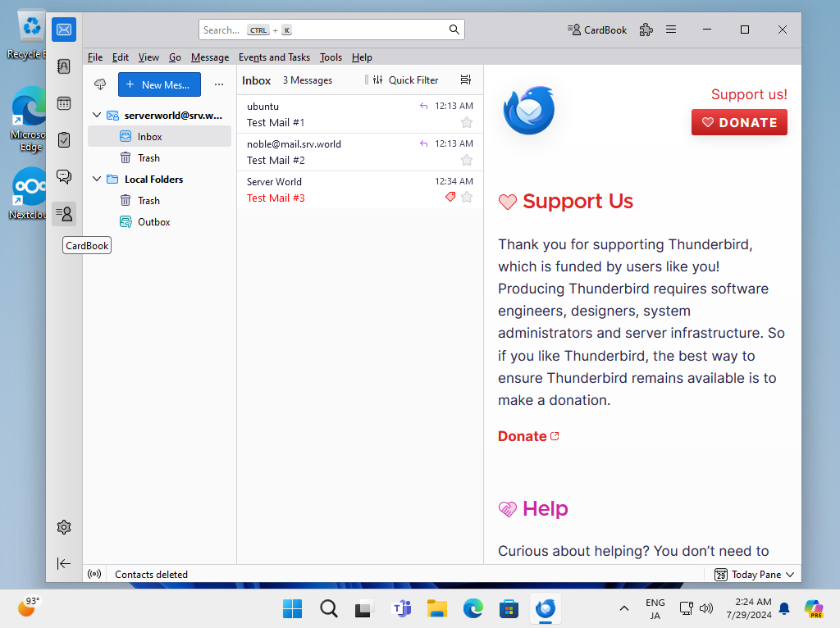Click the taskbar clock and date
The height and width of the screenshot is (628, 840).
749,608
